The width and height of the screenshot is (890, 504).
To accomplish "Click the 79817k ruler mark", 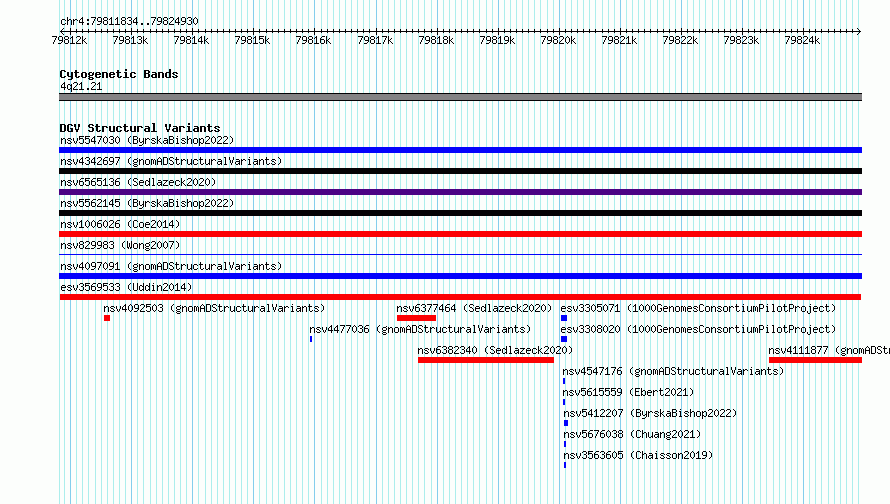I will coord(375,40).
